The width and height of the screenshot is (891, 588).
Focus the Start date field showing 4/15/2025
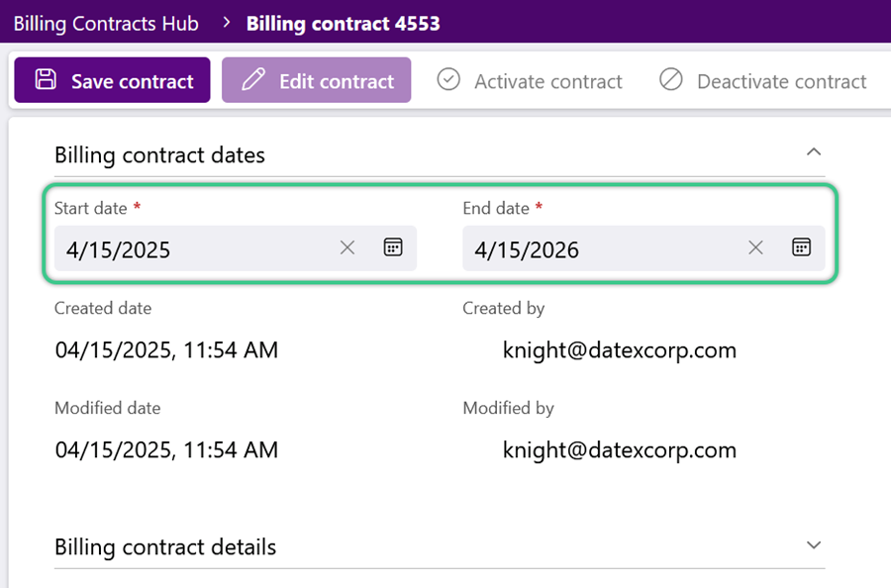coord(193,248)
